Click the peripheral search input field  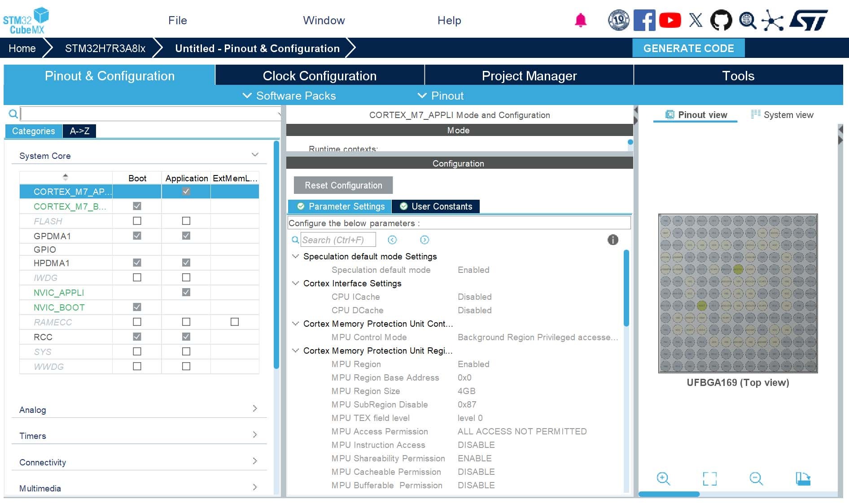tap(151, 114)
